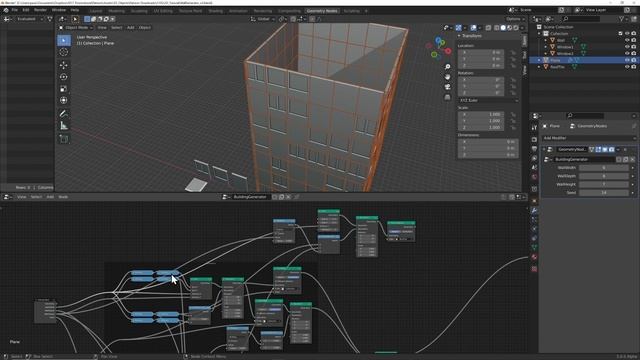This screenshot has height=360, width=640.
Task: Hide the Wall object in outliner
Action: coord(627,40)
